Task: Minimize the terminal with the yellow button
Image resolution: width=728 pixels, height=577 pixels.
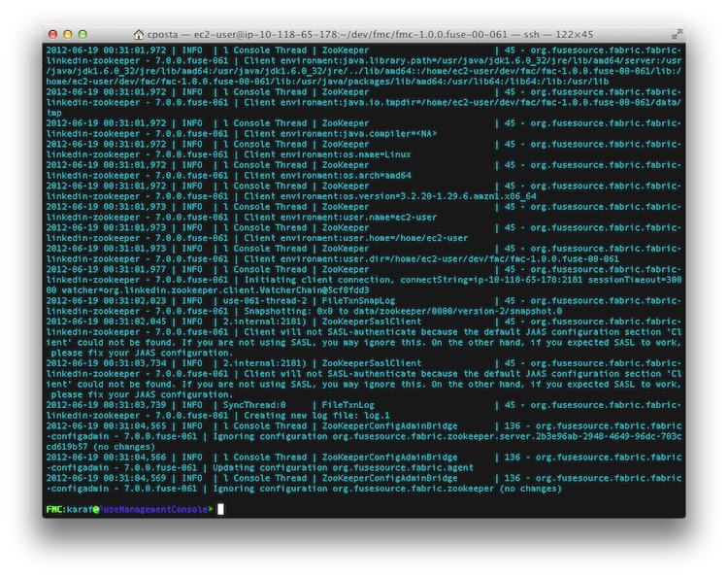Action: tap(68, 34)
